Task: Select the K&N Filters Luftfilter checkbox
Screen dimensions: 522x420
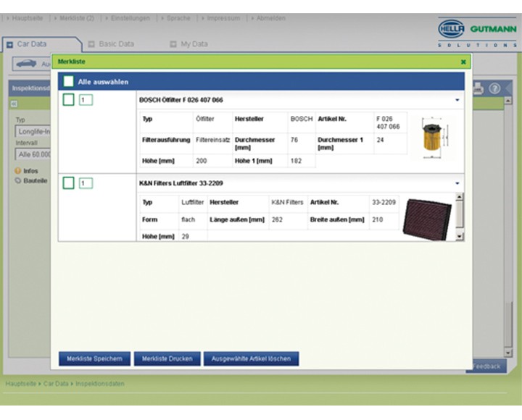Action: tap(68, 183)
